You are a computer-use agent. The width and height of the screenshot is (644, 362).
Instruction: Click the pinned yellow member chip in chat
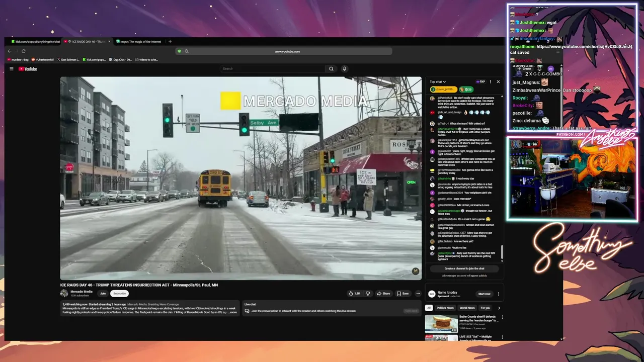coord(443,89)
